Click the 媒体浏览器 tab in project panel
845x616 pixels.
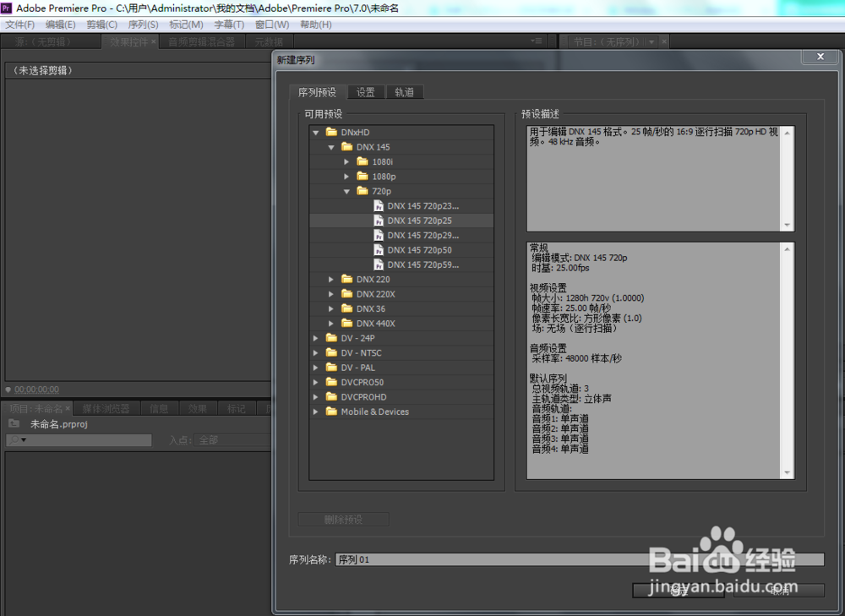pos(106,408)
